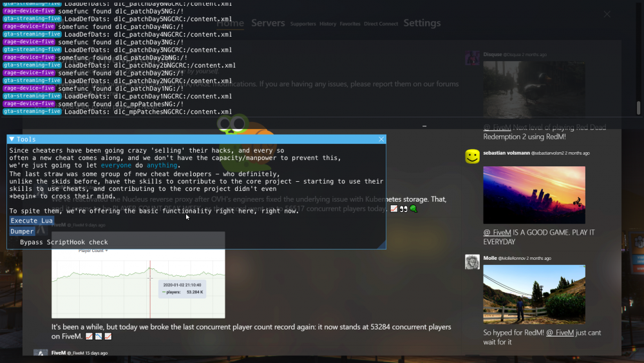This screenshot has height=363, width=644.
Task: Open the Direct Connect tab
Action: tap(381, 24)
